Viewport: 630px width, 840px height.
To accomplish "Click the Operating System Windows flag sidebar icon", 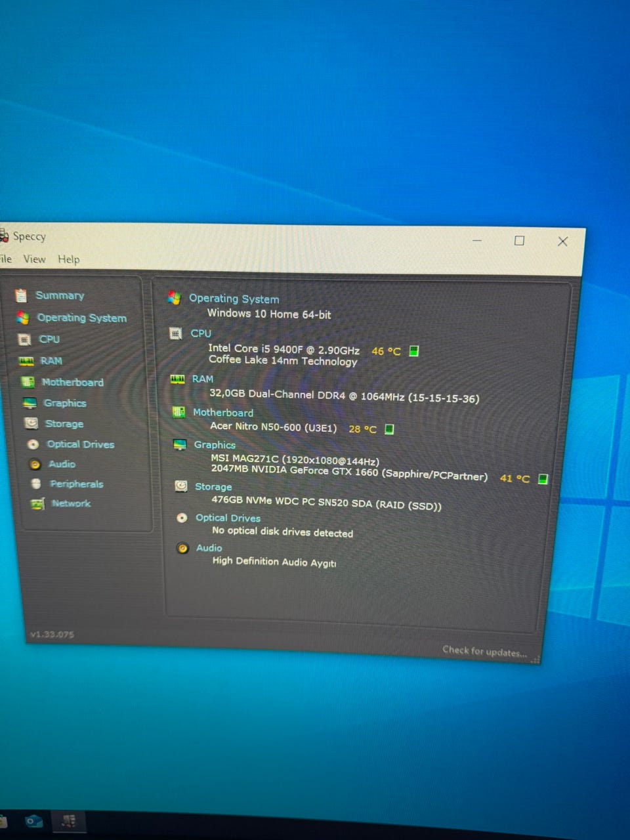I will click(x=23, y=318).
